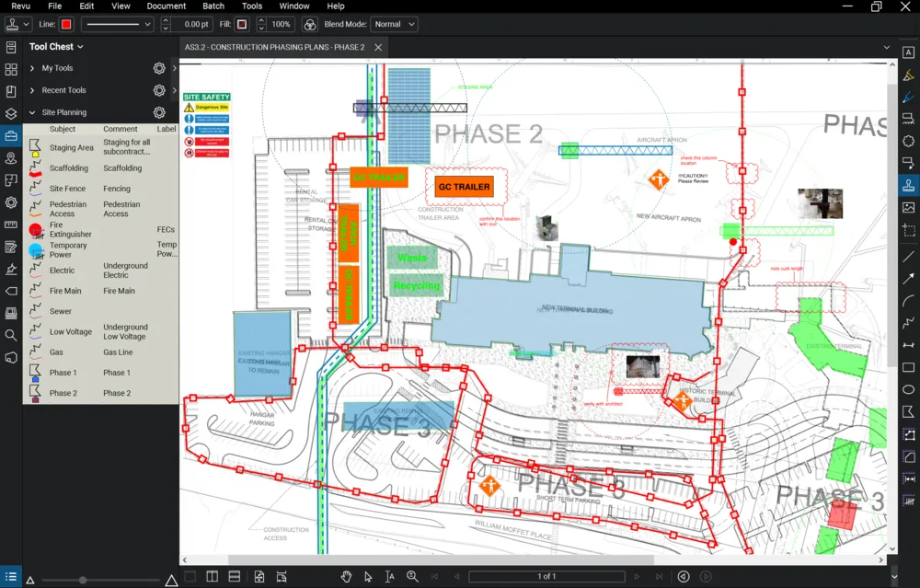Toggle the Tool Chest panel in sidebar

[x=11, y=136]
